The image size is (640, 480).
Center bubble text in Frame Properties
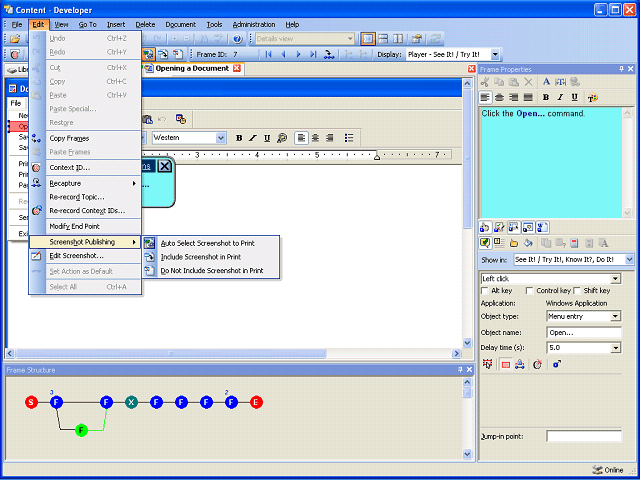499,97
